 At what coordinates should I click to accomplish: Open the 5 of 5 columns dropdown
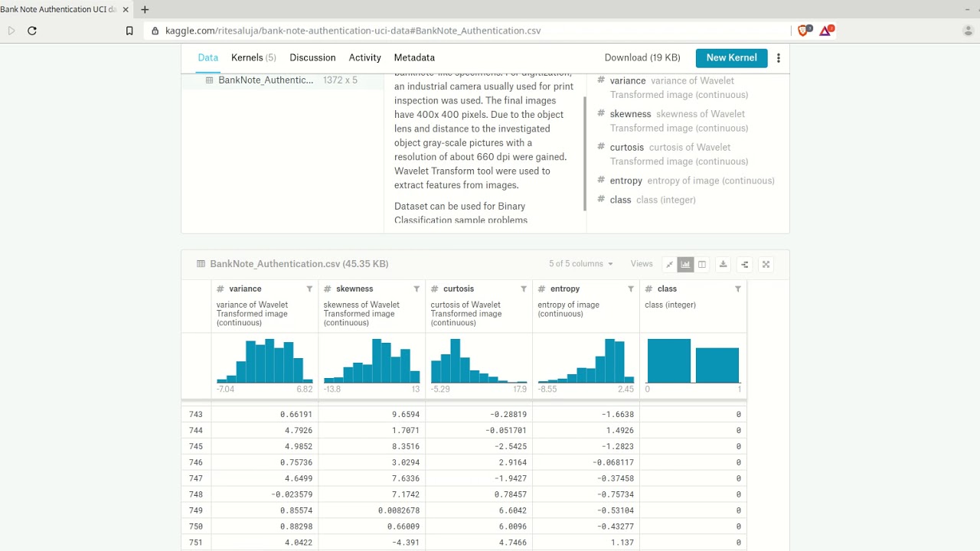click(x=581, y=264)
